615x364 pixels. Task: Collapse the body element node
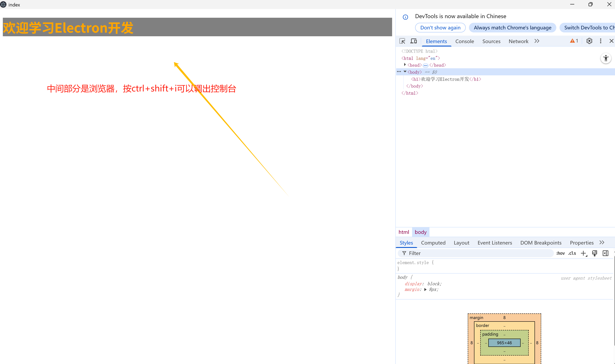point(405,72)
